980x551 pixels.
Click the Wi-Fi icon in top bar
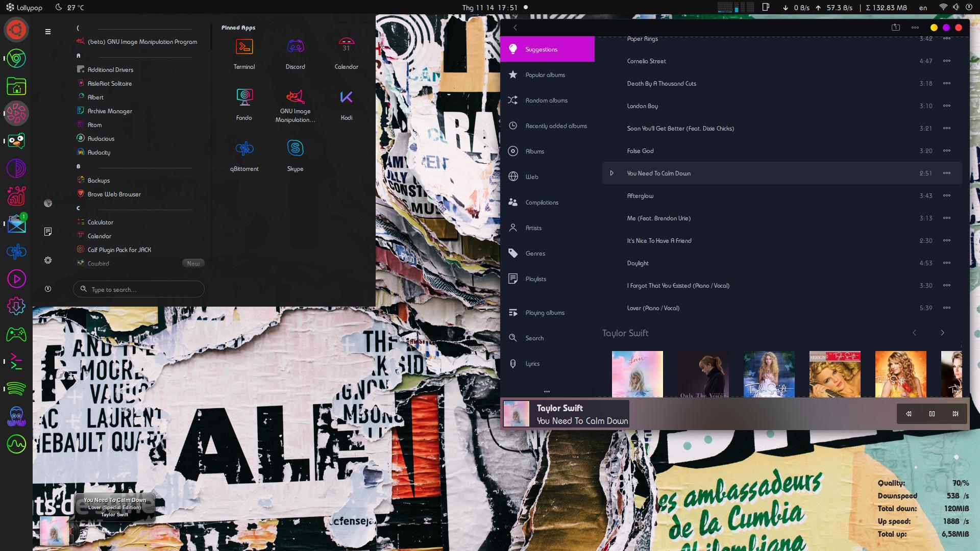click(943, 7)
